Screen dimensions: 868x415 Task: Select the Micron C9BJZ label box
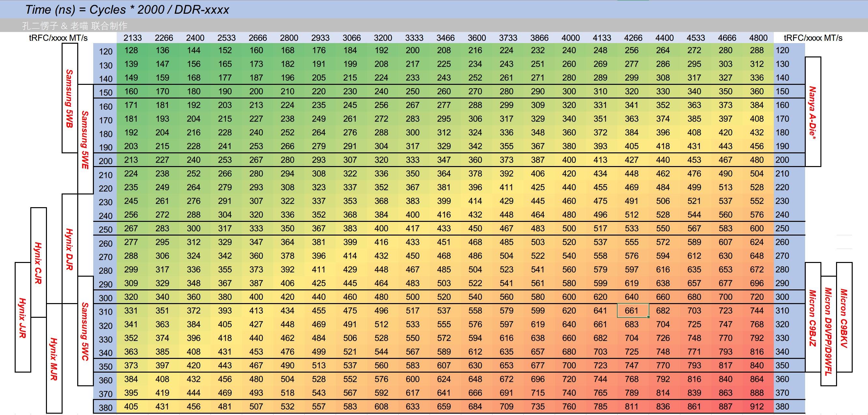tap(813, 317)
